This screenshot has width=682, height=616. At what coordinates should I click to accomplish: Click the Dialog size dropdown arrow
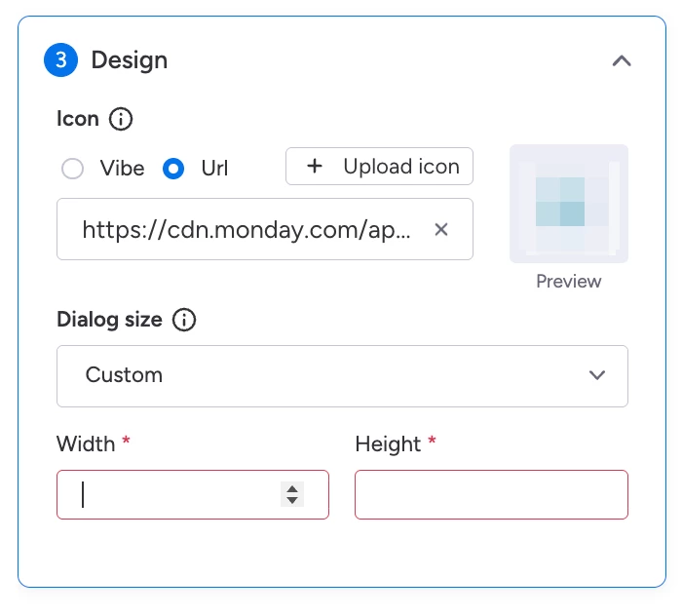(597, 375)
